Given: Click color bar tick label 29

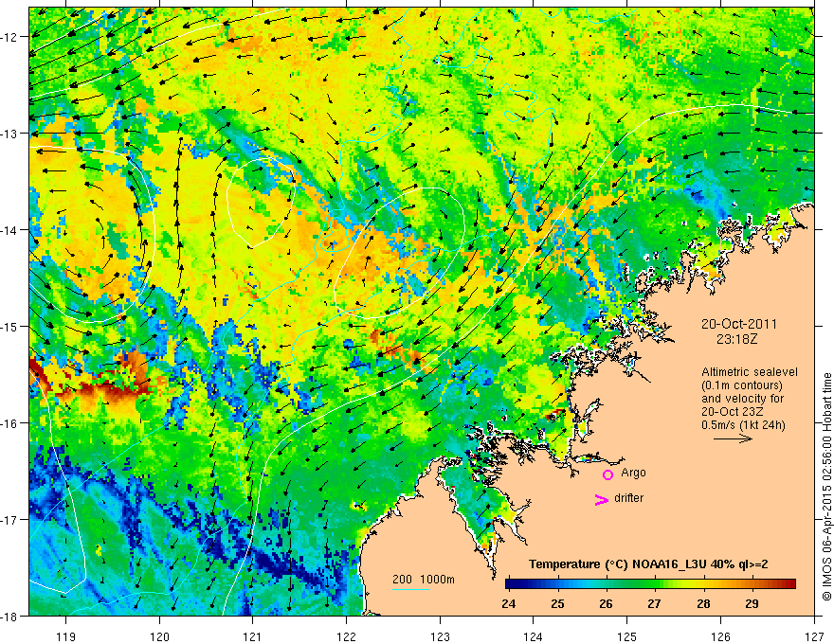Looking at the screenshot, I should click(752, 603).
